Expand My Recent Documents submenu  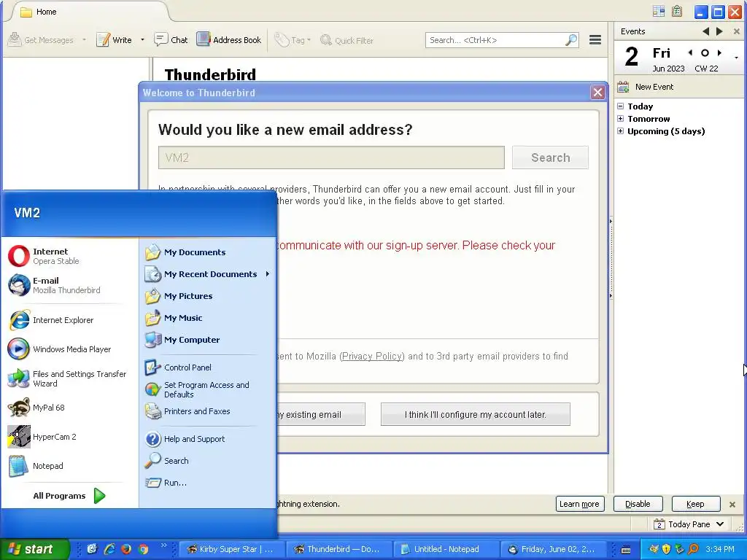click(208, 274)
